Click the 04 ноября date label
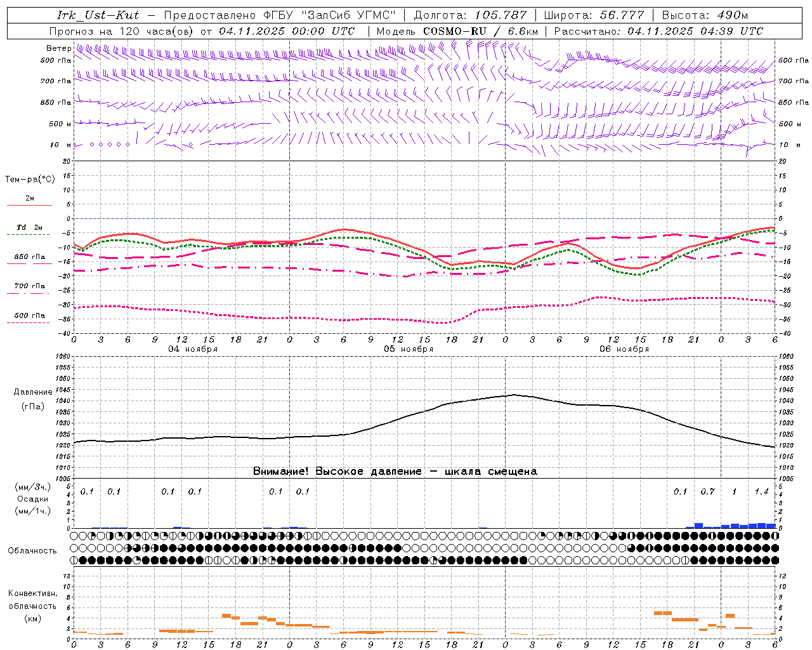 [193, 349]
